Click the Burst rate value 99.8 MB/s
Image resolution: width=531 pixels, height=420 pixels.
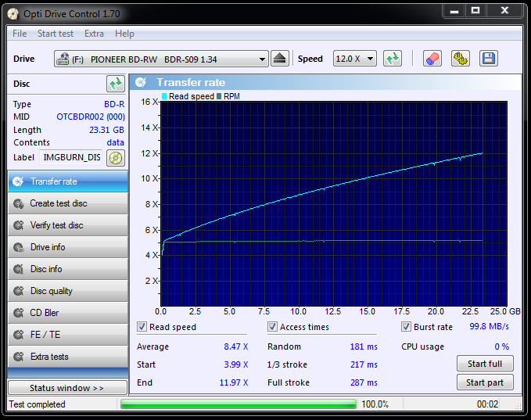click(x=490, y=326)
